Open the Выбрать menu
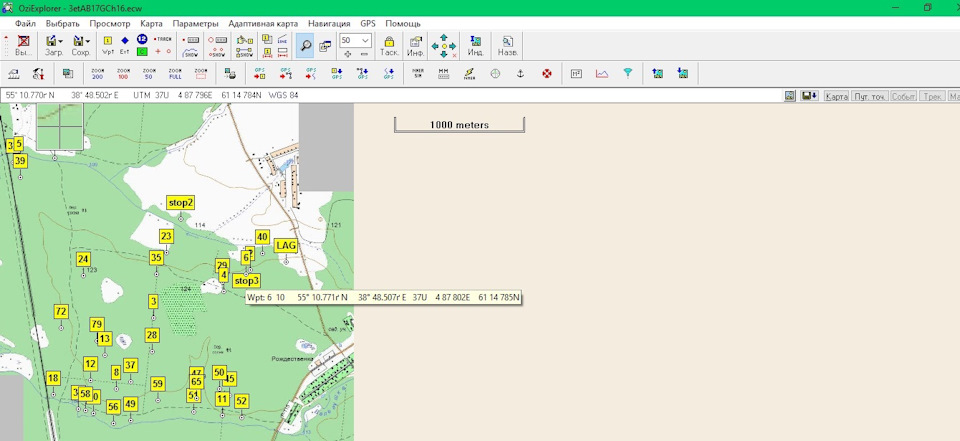 point(62,24)
